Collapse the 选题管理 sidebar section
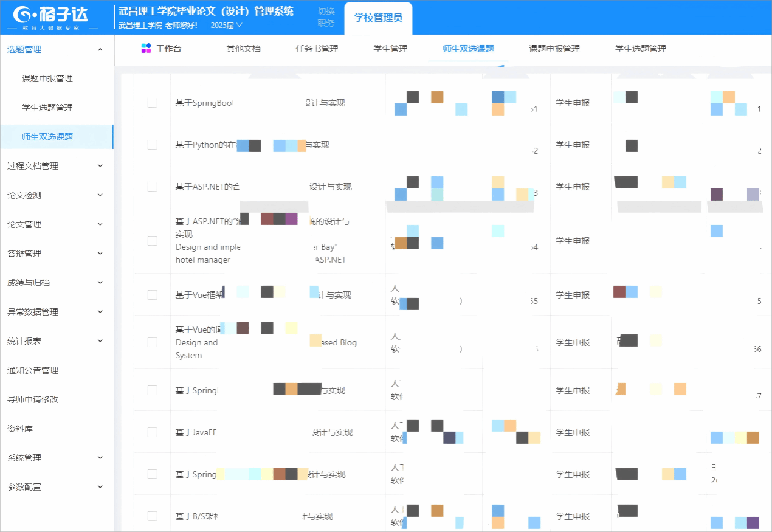This screenshot has height=532, width=772. (x=100, y=49)
